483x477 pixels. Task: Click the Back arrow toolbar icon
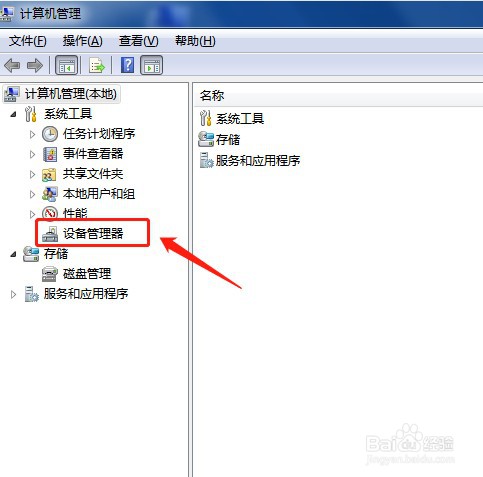(12, 65)
